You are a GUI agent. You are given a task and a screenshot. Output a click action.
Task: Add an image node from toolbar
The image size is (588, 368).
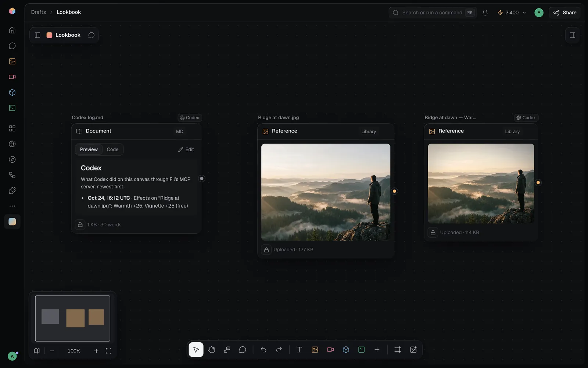click(315, 350)
